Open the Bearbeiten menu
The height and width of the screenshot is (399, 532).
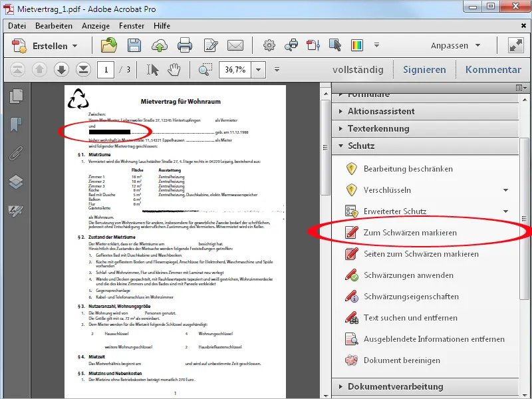coord(54,26)
